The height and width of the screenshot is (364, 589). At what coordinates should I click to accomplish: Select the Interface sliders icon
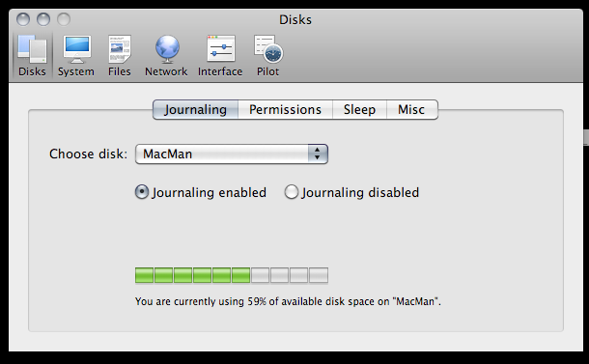[x=221, y=48]
